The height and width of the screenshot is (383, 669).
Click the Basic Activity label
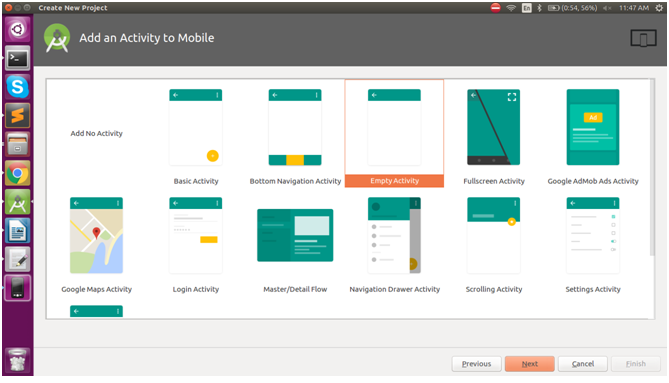click(196, 181)
